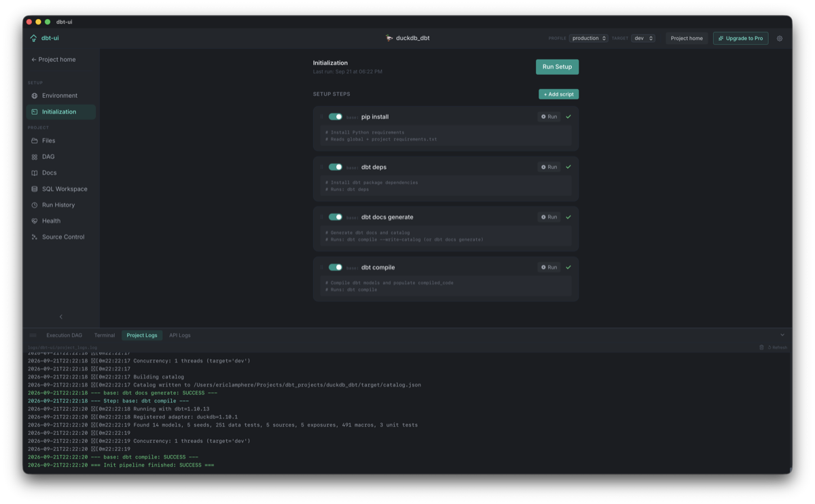815x504 pixels.
Task: Open settings via the gear icon
Action: click(780, 39)
